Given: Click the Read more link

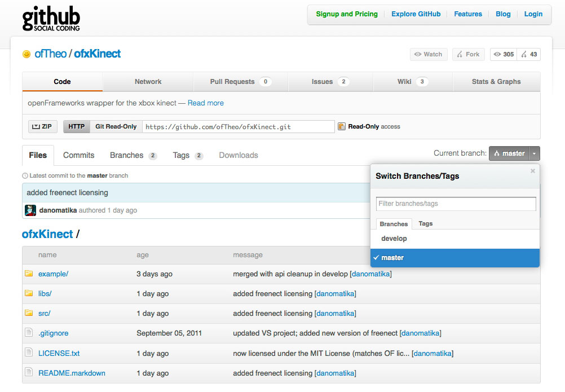Looking at the screenshot, I should [x=206, y=103].
